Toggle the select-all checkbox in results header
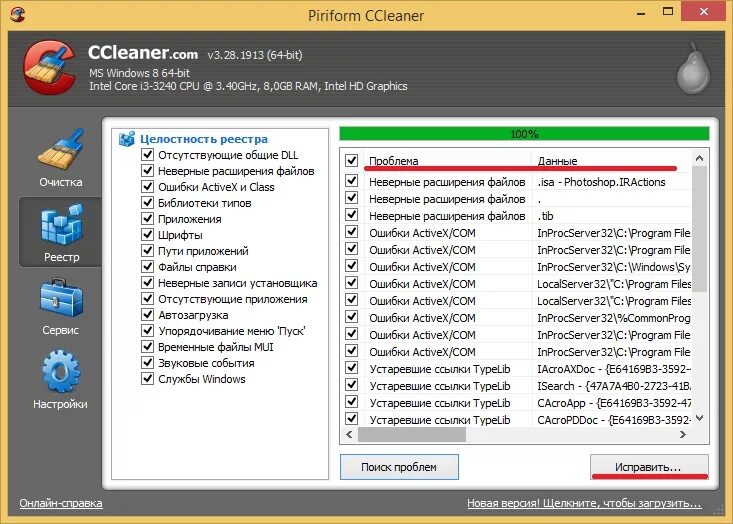Screen dimensions: 733x524 click(352, 160)
